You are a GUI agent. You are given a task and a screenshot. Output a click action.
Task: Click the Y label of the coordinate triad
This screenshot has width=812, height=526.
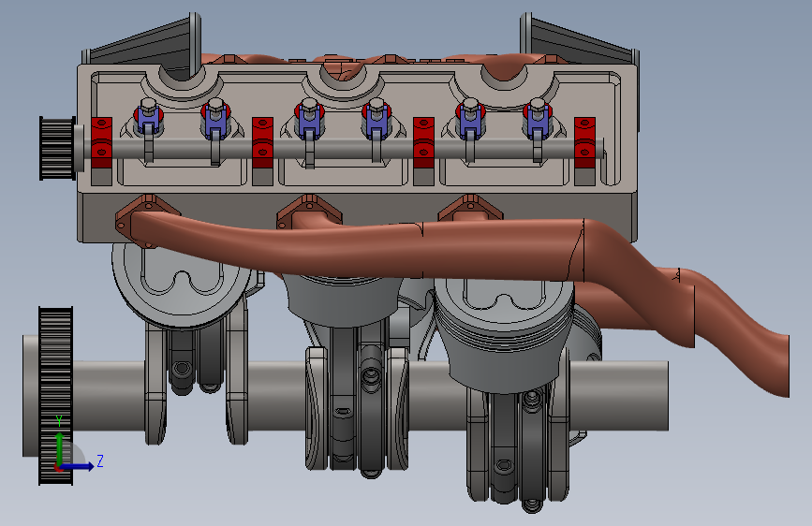(59, 421)
